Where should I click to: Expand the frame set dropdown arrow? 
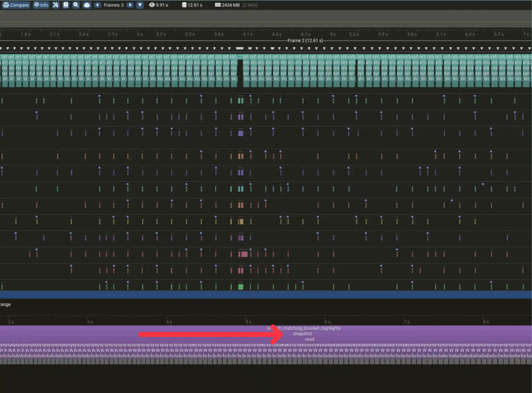coord(140,5)
